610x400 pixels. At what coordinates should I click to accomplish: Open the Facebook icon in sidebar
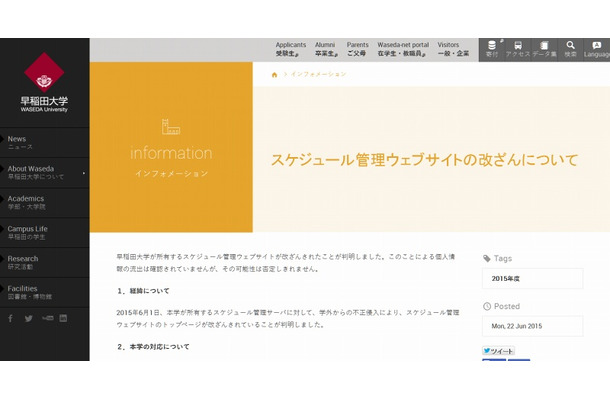pyautogui.click(x=11, y=319)
